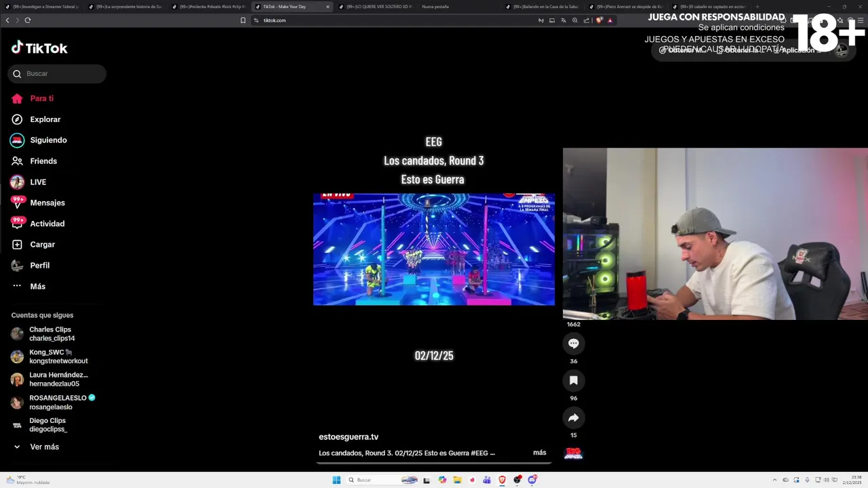Open the estoesguerra.tv author profile

tap(349, 437)
